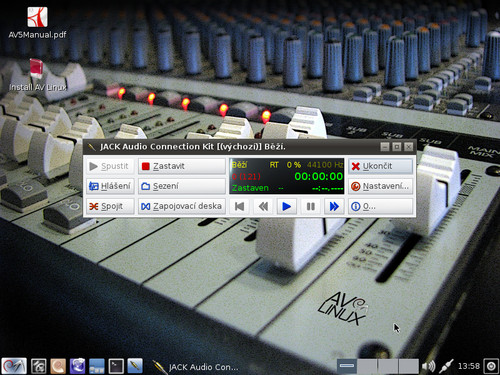Pause the JACK transport
Viewport: 500px width, 375px height.
pos(311,207)
